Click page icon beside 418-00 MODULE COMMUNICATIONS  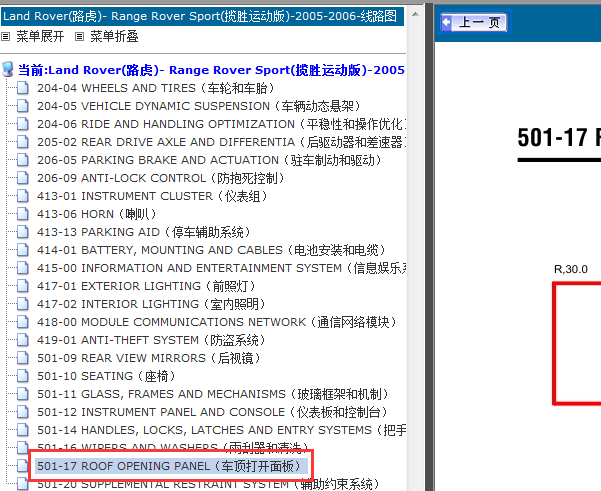click(x=23, y=322)
